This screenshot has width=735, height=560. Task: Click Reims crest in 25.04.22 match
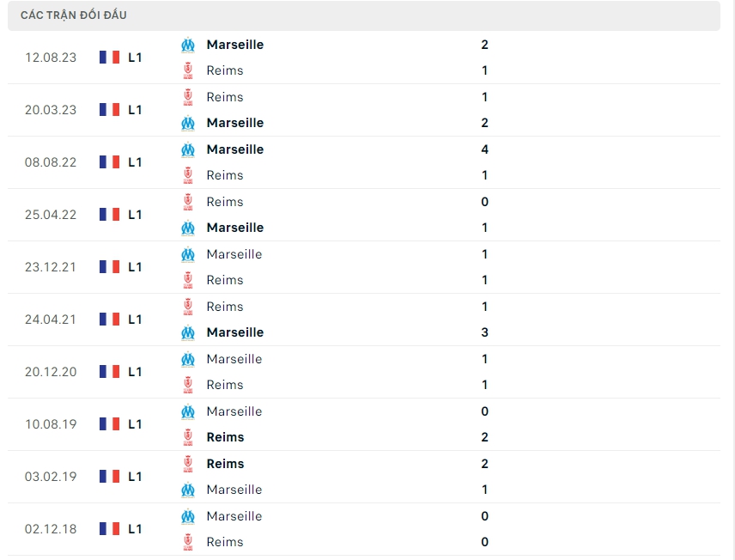click(x=188, y=202)
